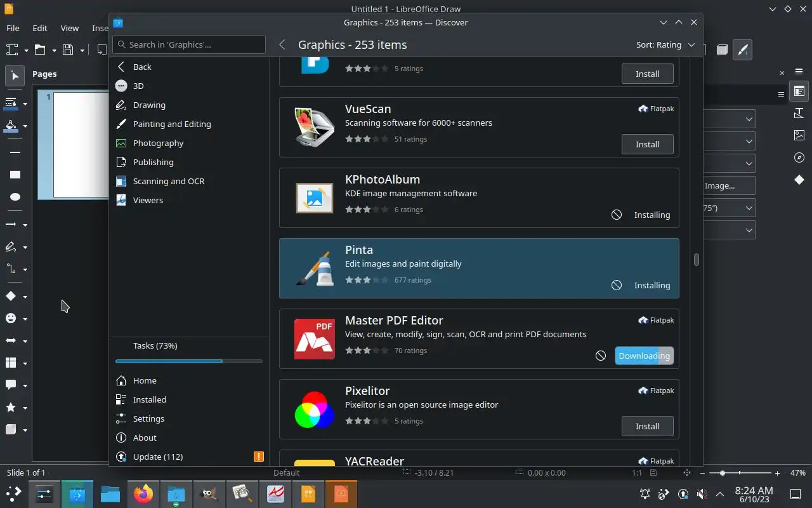Install Pixelitor
The image size is (812, 508).
tap(647, 426)
